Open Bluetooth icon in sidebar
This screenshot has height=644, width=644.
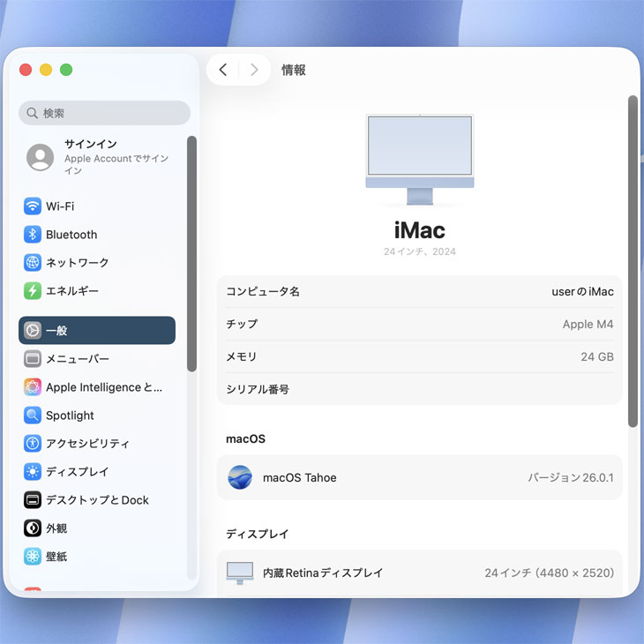click(33, 235)
